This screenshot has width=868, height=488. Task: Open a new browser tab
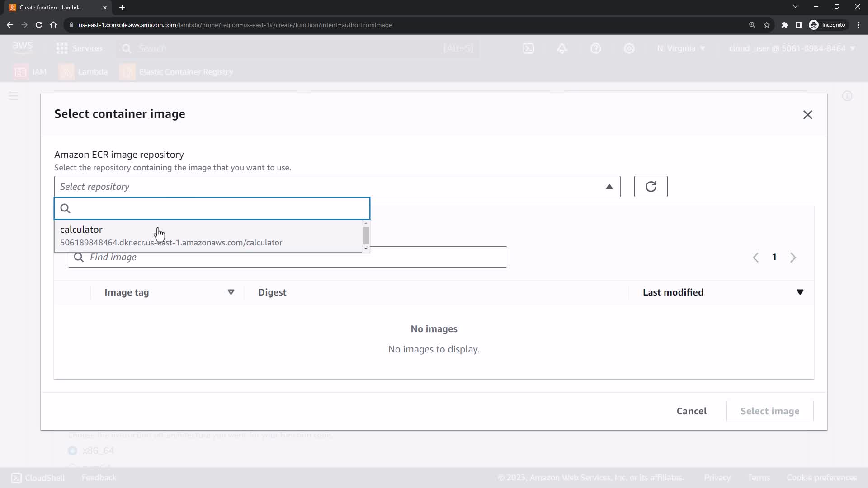tap(122, 8)
